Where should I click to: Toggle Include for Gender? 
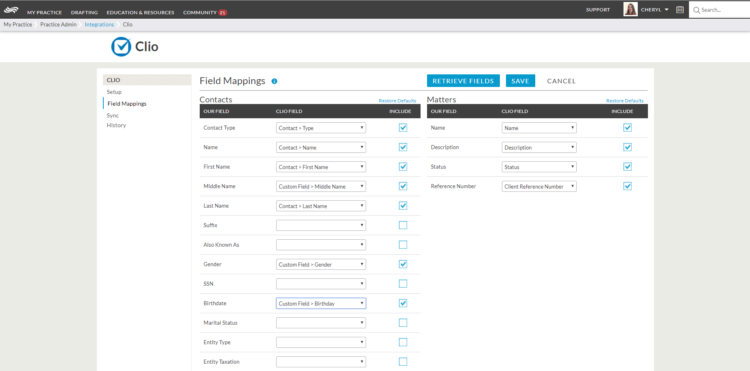tap(403, 264)
